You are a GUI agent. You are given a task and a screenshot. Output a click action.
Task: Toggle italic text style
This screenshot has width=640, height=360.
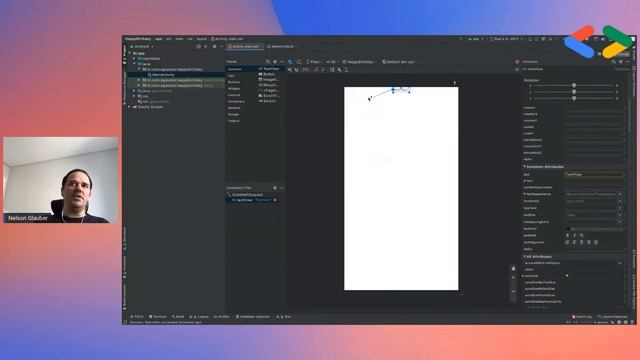[575, 236]
